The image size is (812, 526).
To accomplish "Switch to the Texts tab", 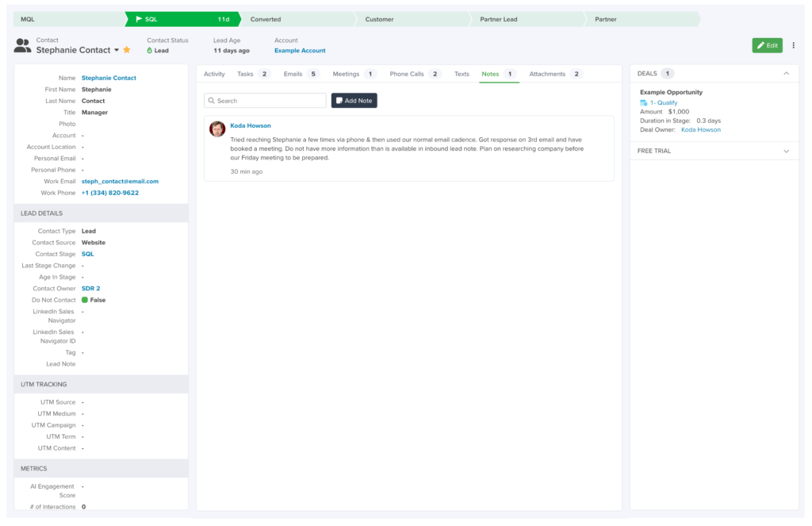I will click(x=462, y=74).
